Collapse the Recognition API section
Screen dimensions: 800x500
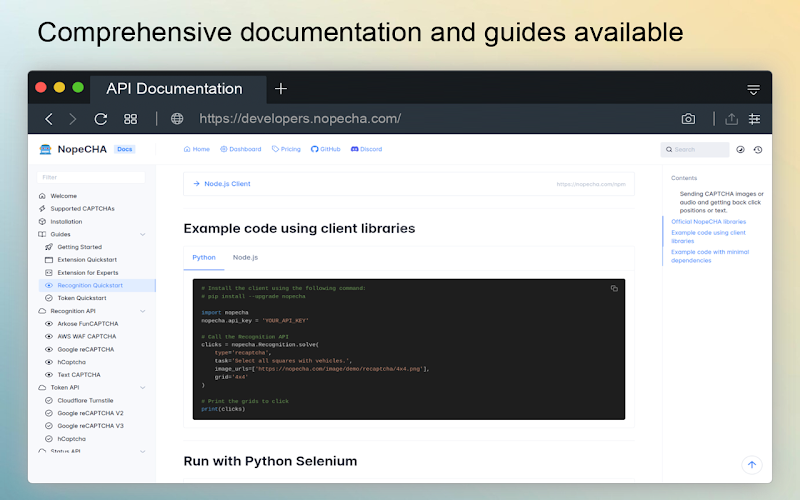point(143,311)
